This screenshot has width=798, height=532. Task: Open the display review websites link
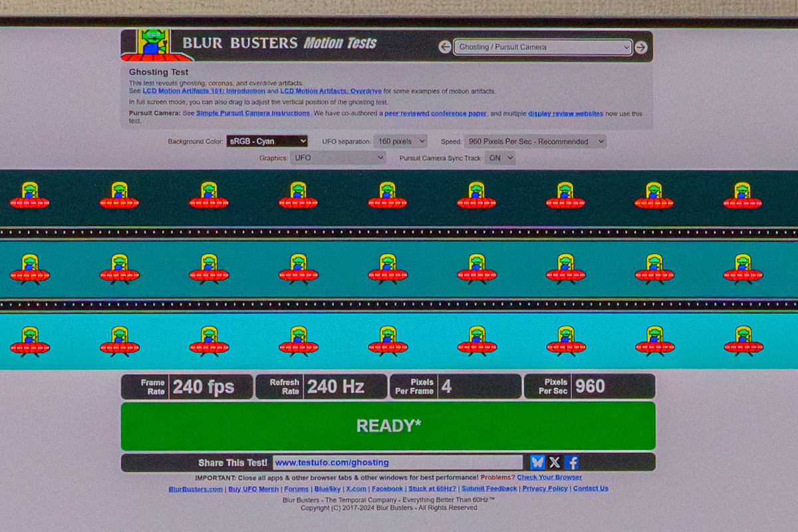[x=566, y=114]
